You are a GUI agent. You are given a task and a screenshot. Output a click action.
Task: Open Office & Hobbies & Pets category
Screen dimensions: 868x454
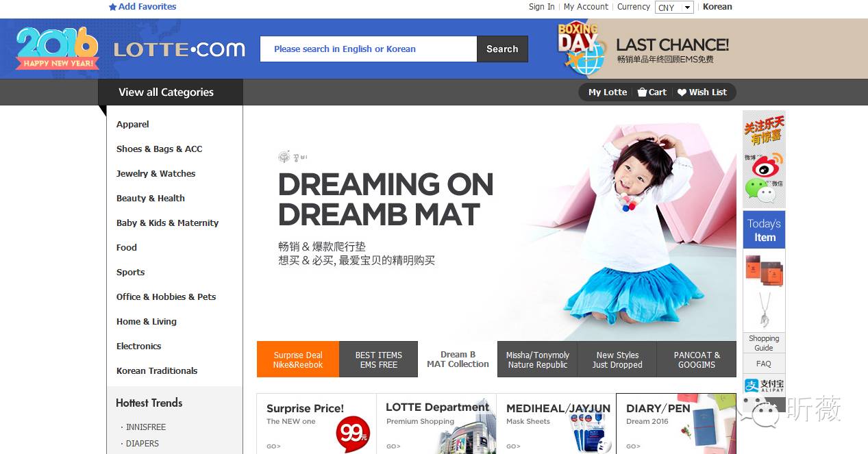[x=166, y=297]
